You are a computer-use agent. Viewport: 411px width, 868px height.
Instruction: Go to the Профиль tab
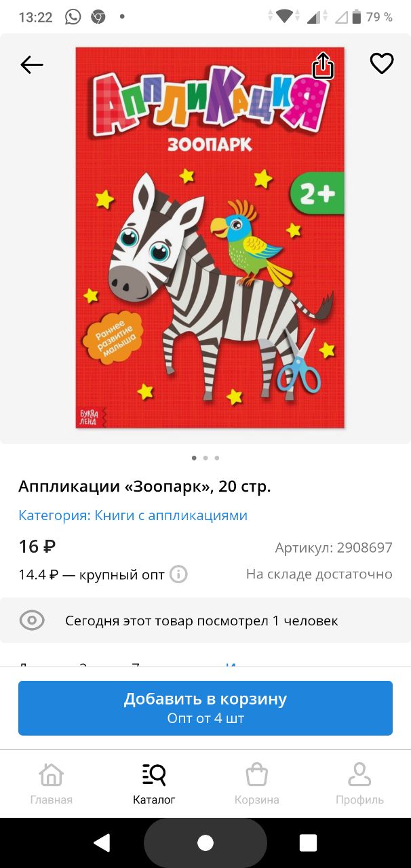click(x=359, y=784)
